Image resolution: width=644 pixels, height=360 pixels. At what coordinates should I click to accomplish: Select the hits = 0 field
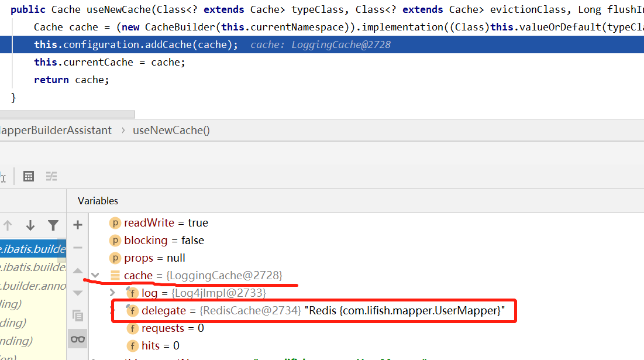pyautogui.click(x=153, y=346)
